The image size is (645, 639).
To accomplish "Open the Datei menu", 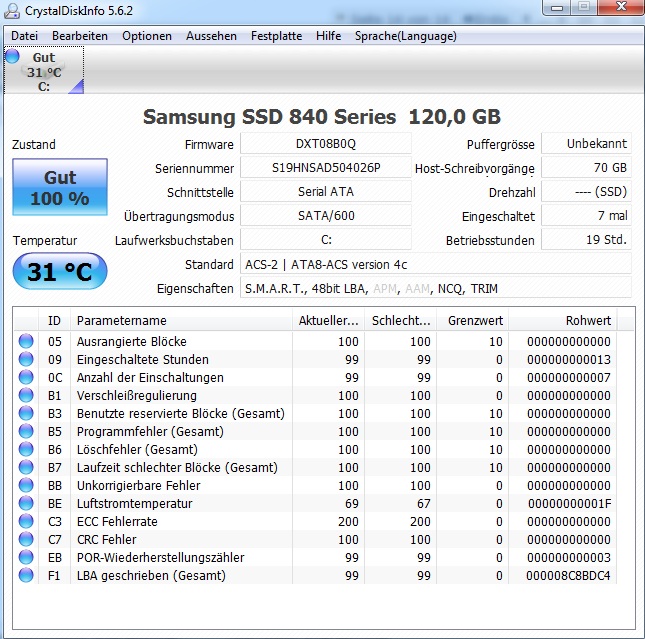I will [24, 36].
